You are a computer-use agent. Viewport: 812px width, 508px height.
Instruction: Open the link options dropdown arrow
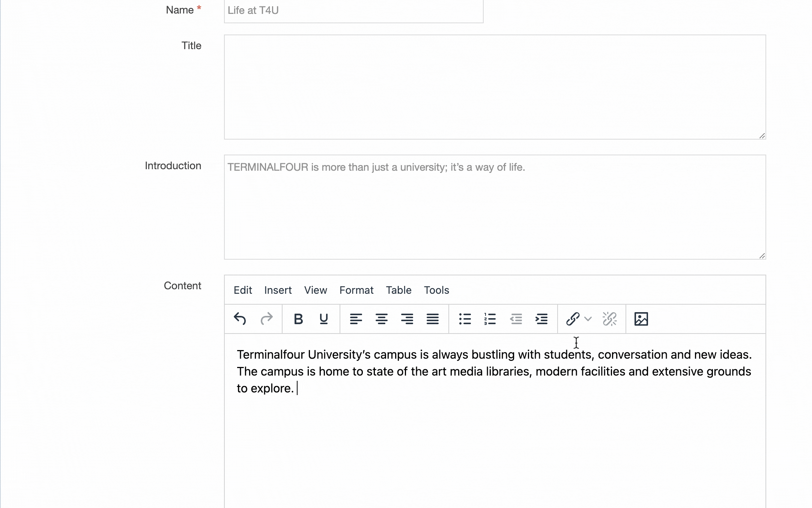(x=587, y=319)
